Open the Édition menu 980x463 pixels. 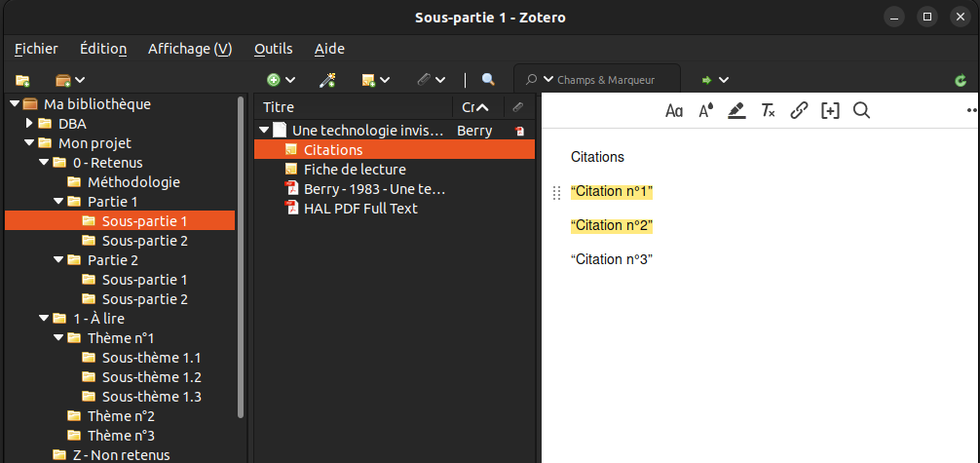[x=103, y=49]
